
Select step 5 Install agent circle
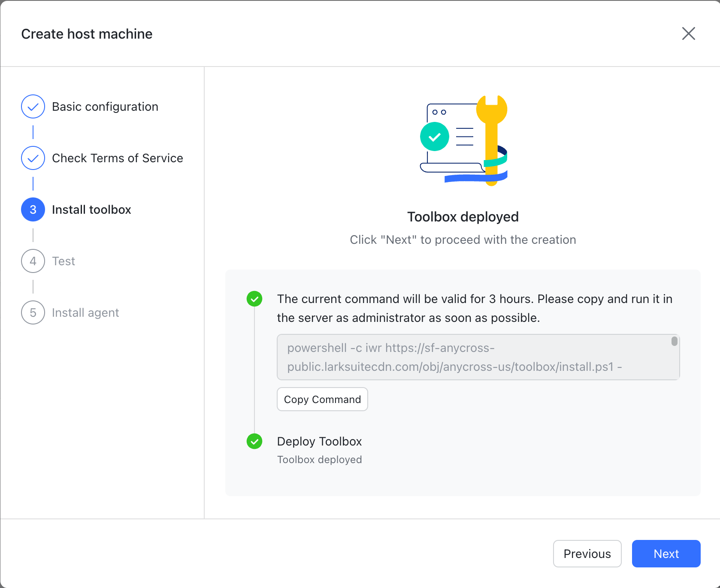click(x=33, y=312)
